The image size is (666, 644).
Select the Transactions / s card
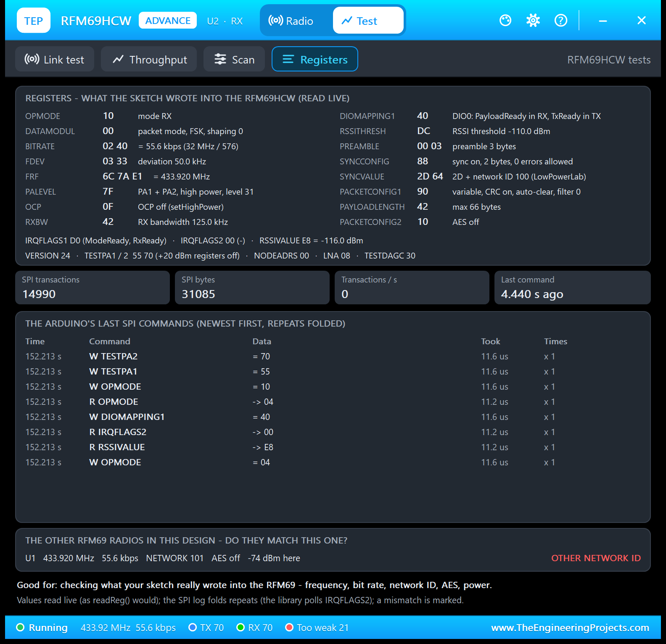click(x=412, y=288)
